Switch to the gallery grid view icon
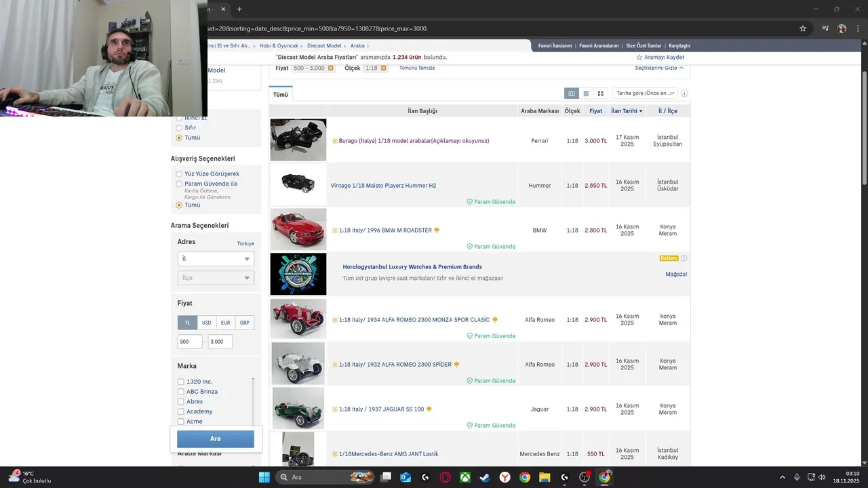868x488 pixels. tap(600, 94)
